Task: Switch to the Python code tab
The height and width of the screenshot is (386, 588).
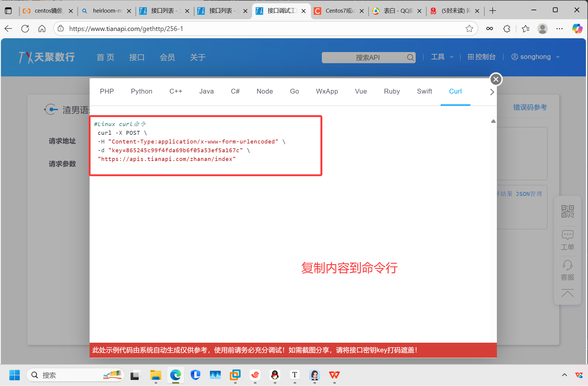Action: 141,91
